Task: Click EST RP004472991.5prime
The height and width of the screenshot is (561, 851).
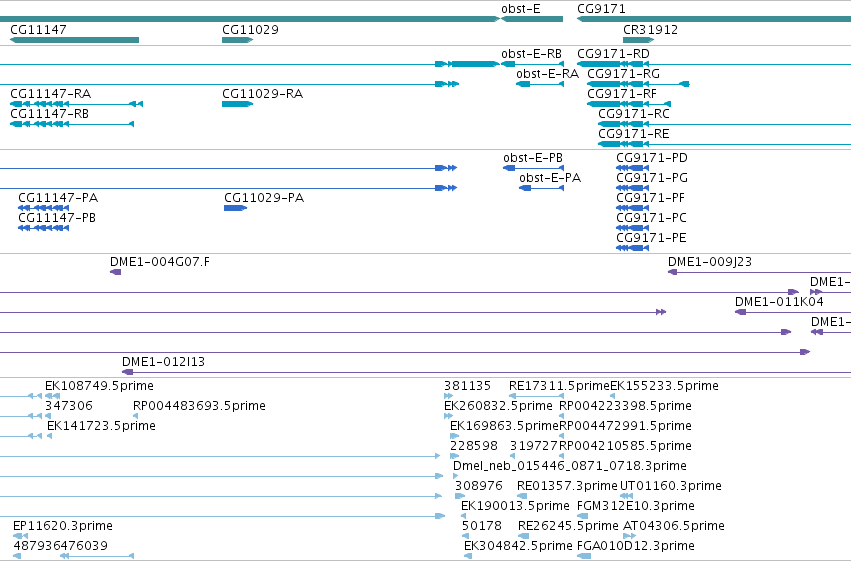Action: (x=562, y=436)
